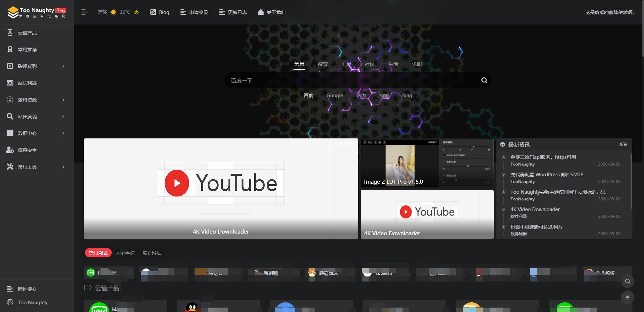Viewport: 644px width, 312px height.
Task: Click the 关于我们 icon in top bar
Action: tap(261, 12)
